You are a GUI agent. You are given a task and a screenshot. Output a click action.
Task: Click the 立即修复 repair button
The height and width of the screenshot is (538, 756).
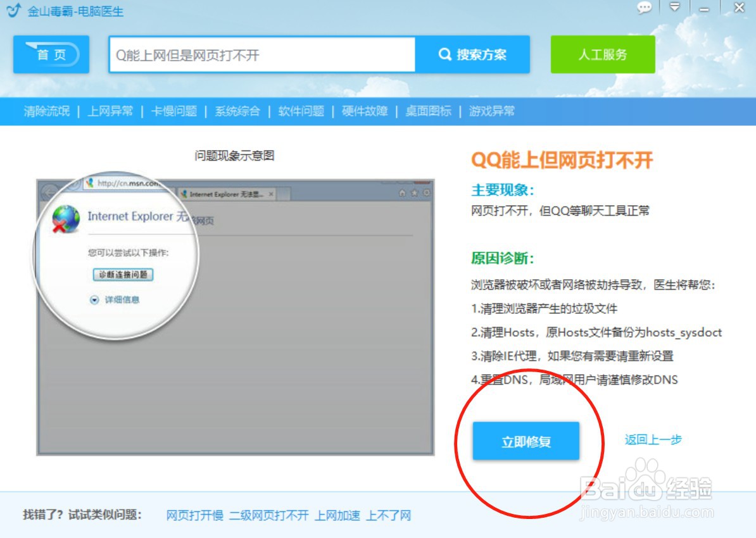pos(527,442)
